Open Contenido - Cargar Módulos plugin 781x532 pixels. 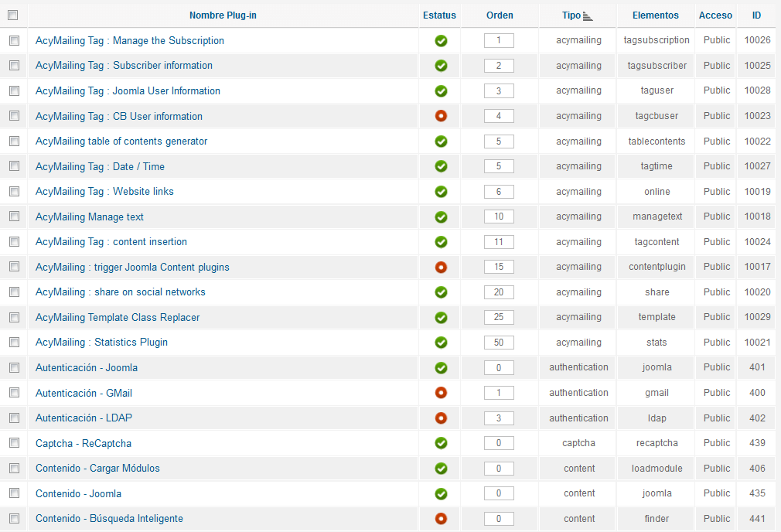point(97,469)
